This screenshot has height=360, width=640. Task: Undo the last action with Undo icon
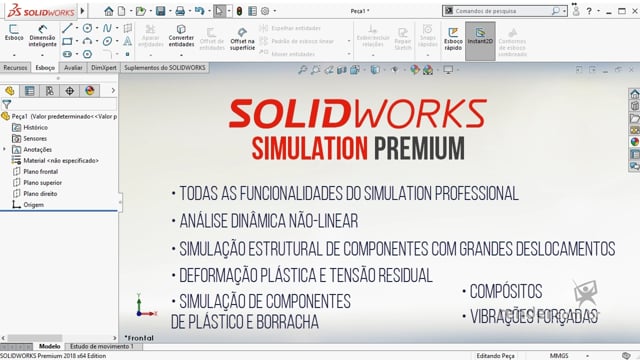200,11
